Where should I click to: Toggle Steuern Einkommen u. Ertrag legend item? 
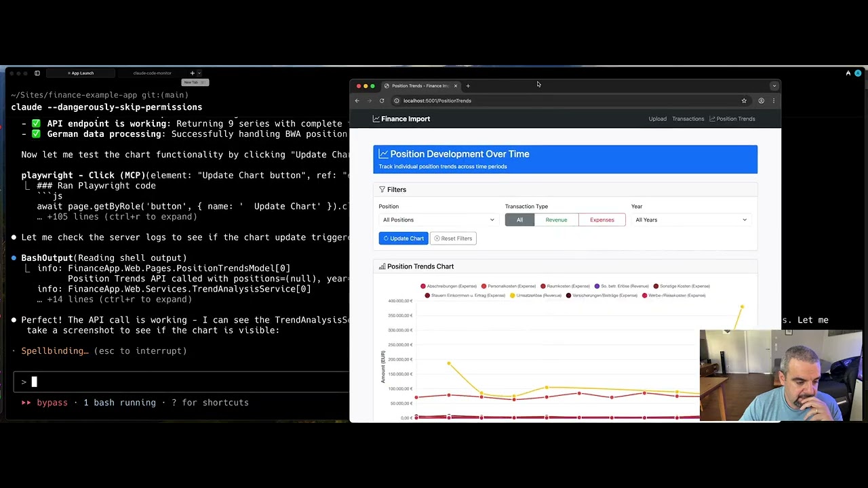465,296
